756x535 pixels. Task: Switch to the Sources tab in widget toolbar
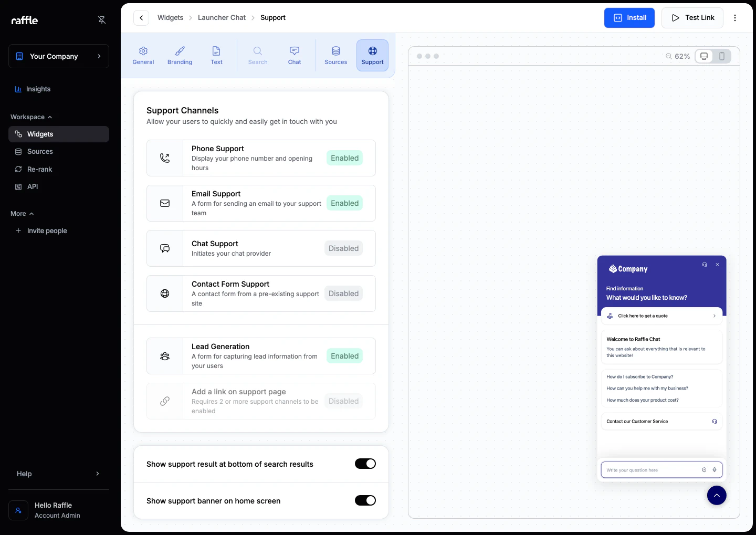click(x=336, y=55)
